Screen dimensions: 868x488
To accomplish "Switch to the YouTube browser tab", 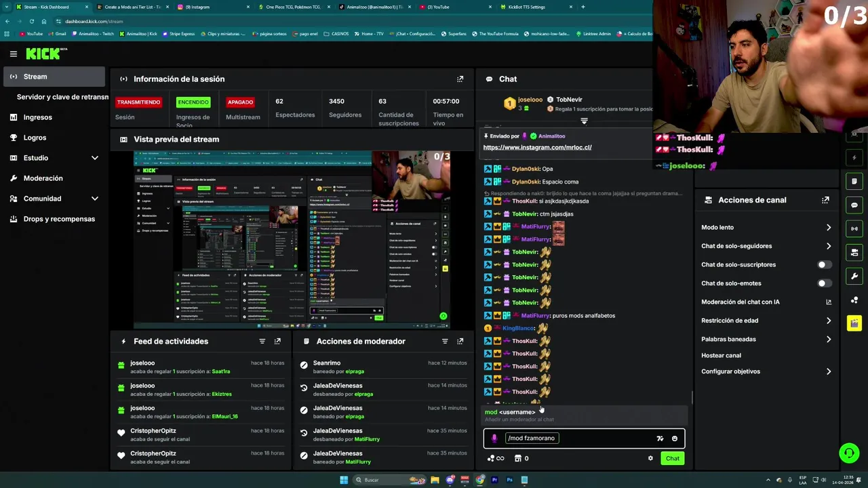I will pos(454,7).
